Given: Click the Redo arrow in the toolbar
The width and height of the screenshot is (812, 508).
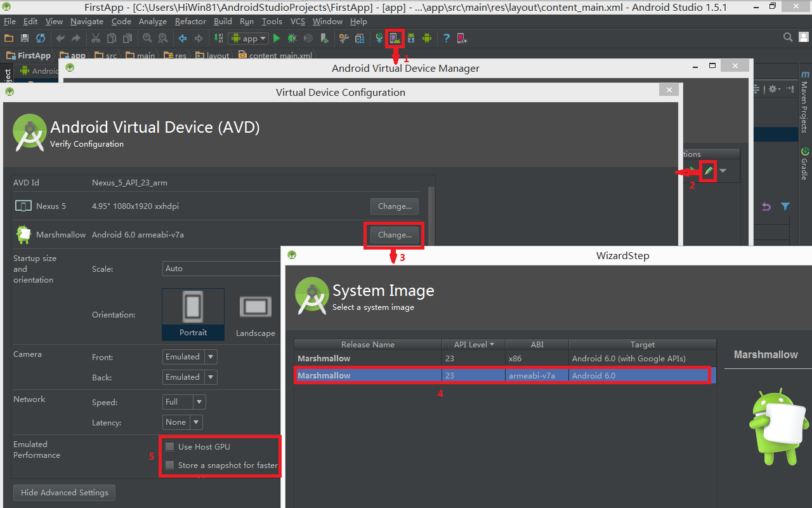Looking at the screenshot, I should tap(76, 39).
